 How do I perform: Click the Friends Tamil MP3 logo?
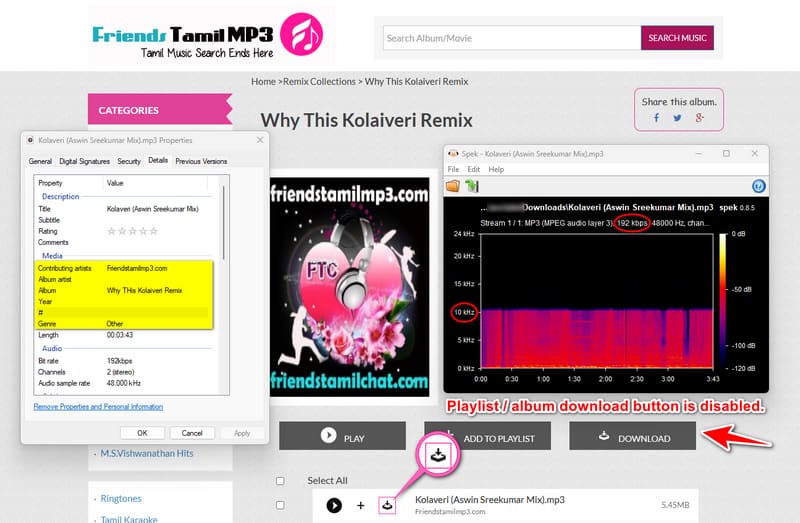coord(207,35)
